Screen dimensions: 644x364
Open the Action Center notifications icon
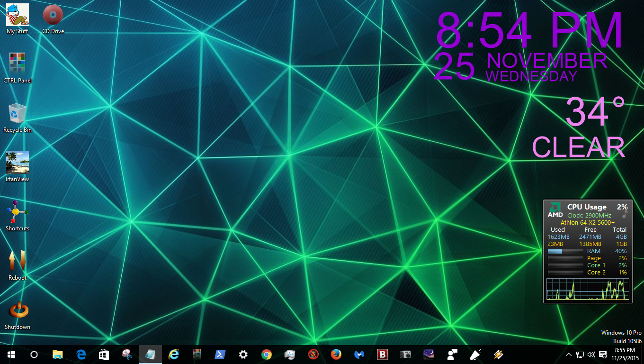(x=603, y=355)
